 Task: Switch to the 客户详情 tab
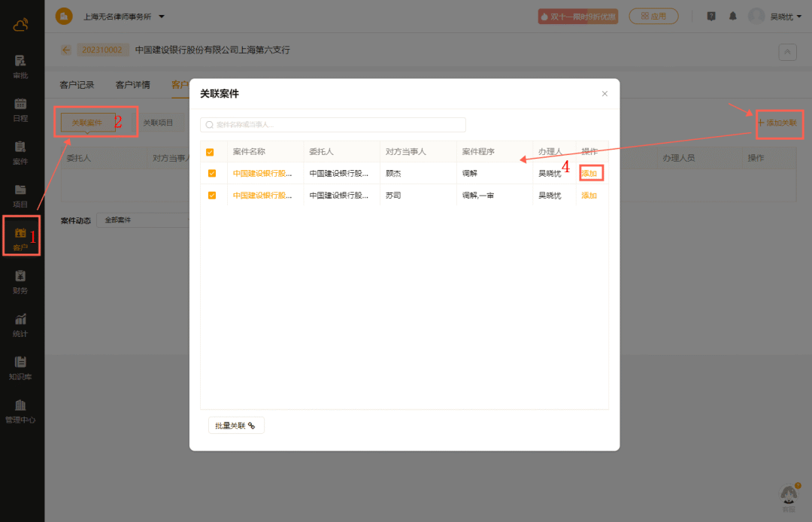[132, 85]
